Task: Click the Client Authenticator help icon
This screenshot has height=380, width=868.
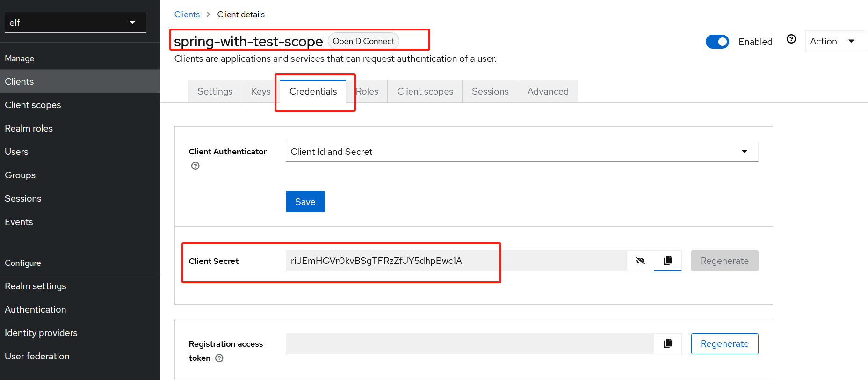Action: tap(195, 166)
